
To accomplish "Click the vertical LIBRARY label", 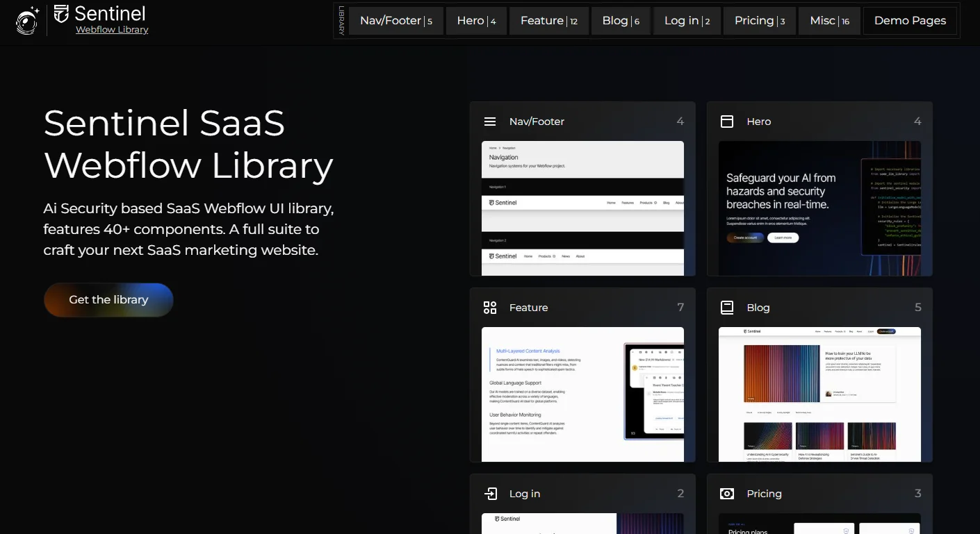I will (341, 21).
